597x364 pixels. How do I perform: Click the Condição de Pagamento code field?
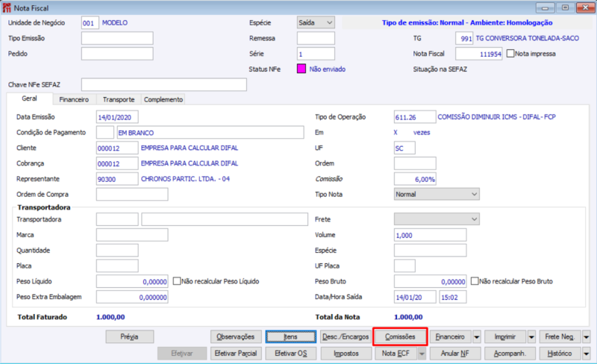[x=105, y=133]
